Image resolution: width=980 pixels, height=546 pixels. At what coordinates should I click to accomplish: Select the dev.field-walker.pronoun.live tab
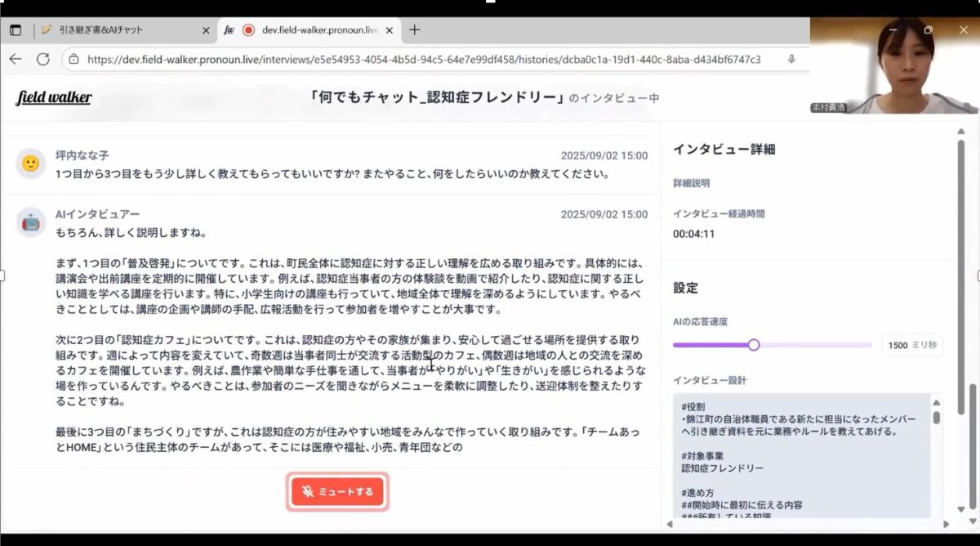pos(318,30)
